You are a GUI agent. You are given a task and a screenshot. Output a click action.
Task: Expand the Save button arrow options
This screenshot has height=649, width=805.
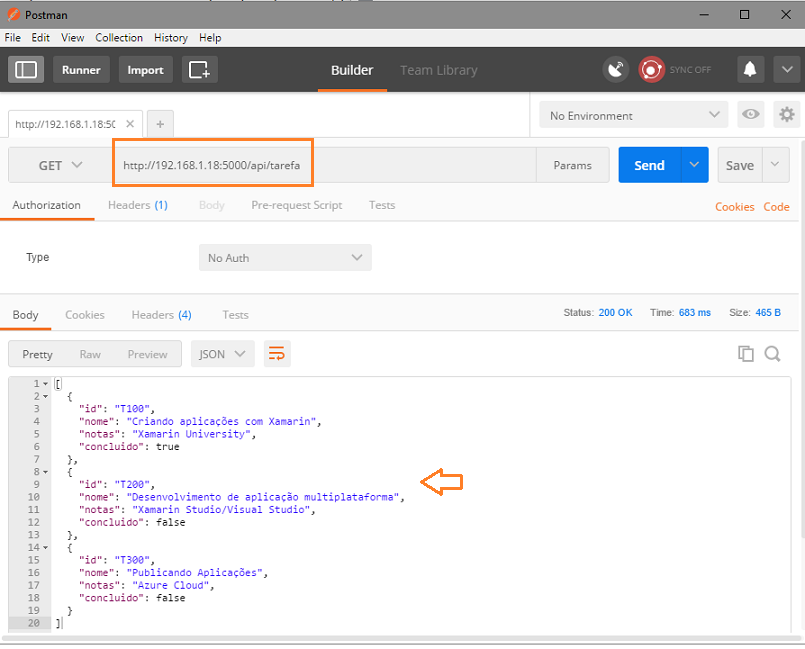click(x=775, y=165)
